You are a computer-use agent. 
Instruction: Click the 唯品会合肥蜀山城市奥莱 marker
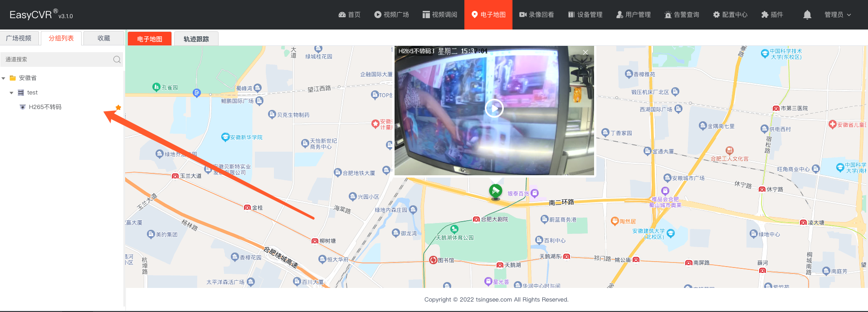click(665, 191)
